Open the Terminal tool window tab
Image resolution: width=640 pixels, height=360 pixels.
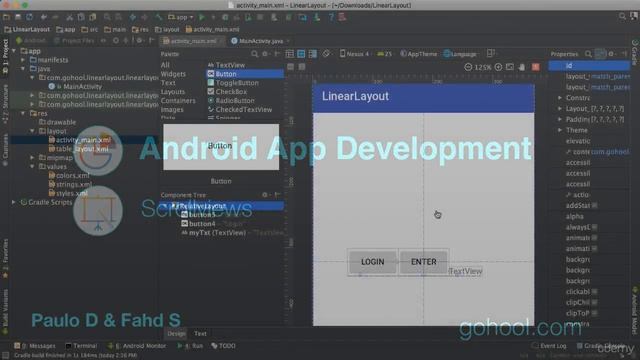[81, 346]
